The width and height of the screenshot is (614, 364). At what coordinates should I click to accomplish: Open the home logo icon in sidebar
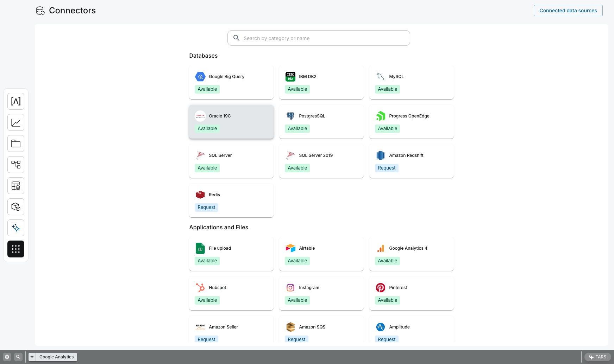(16, 101)
